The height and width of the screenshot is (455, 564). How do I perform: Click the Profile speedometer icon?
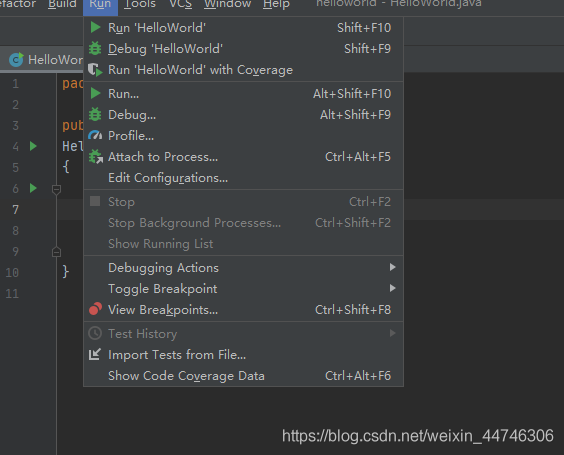(95, 136)
